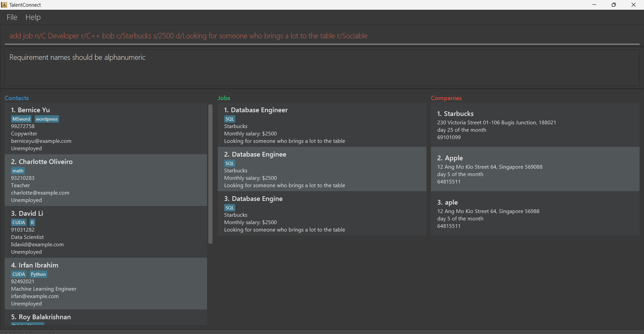Click the CUDA tag on Irfan Ibrahim
644x334 pixels.
(x=19, y=274)
